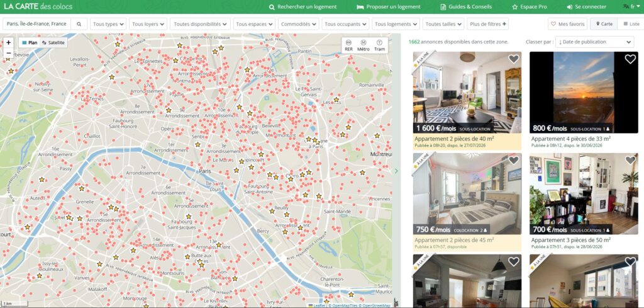644x308 pixels.
Task: Open the Tous loyers dropdown
Action: tap(148, 24)
